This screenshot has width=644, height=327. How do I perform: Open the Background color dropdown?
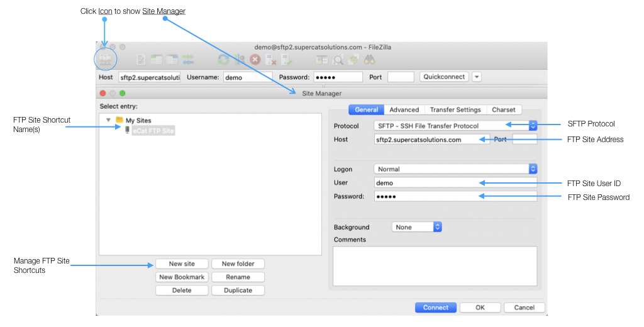click(x=417, y=227)
